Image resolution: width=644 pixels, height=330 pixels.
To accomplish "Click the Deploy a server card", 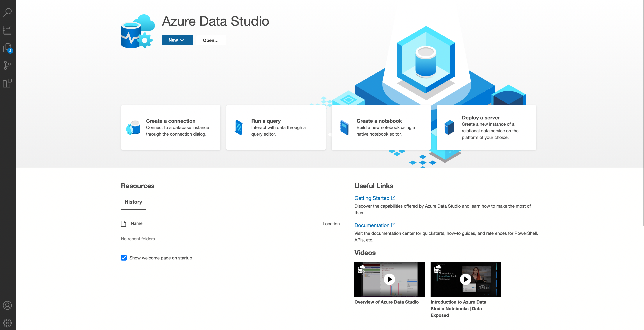I will click(x=486, y=128).
